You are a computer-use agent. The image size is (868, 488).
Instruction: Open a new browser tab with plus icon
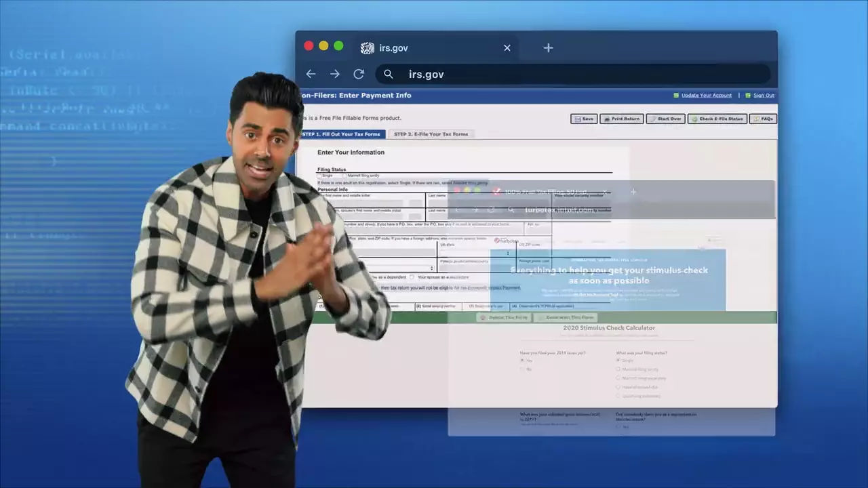click(548, 47)
